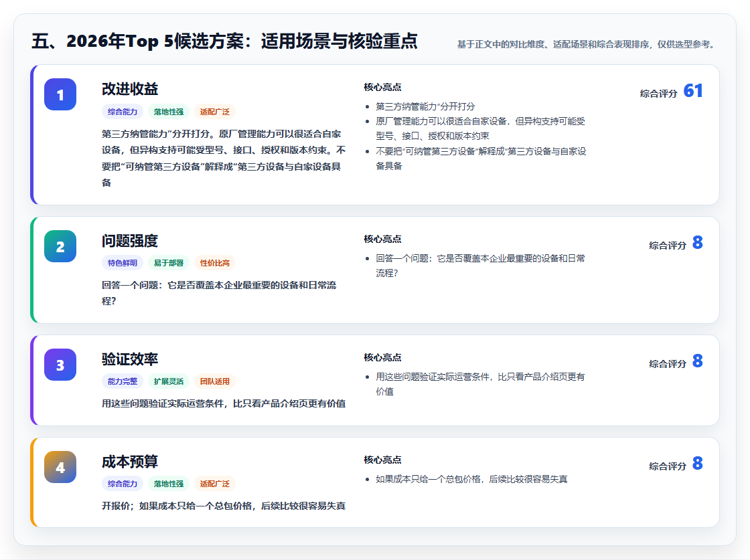750x560 pixels.
Task: Click 核心亮点 heading in 问题强度 card
Action: (x=382, y=239)
